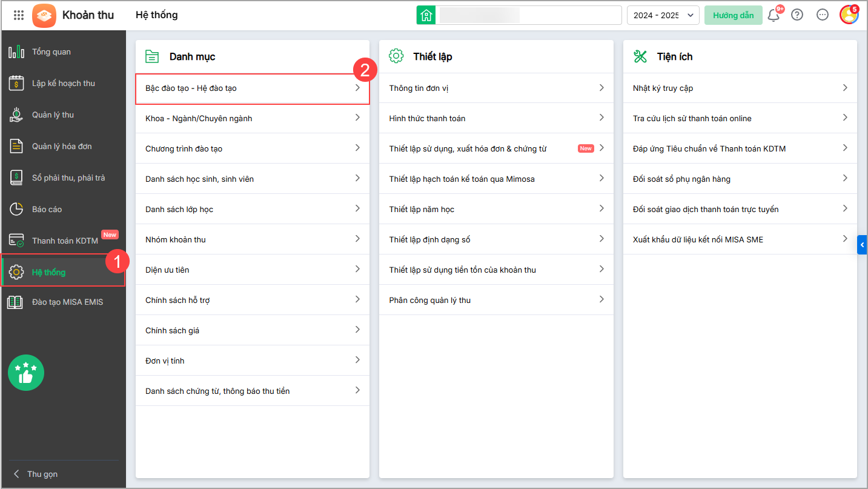Image resolution: width=868 pixels, height=489 pixels.
Task: Click the notification bell icon
Action: pos(774,15)
